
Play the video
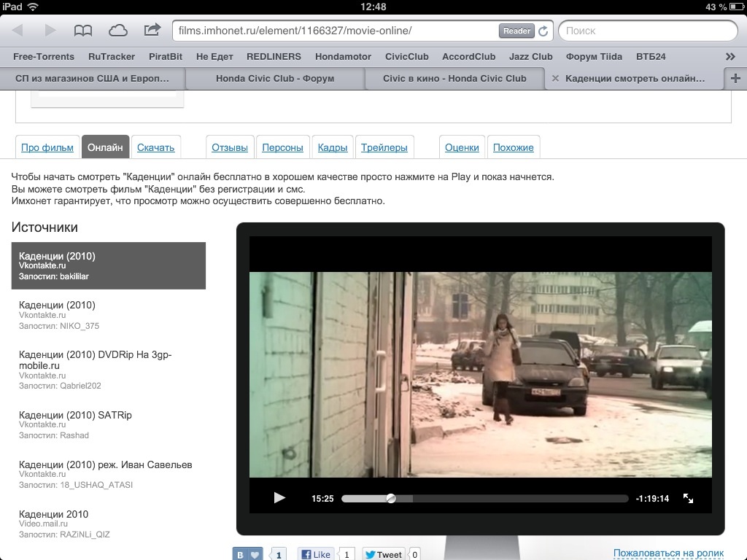pos(279,498)
